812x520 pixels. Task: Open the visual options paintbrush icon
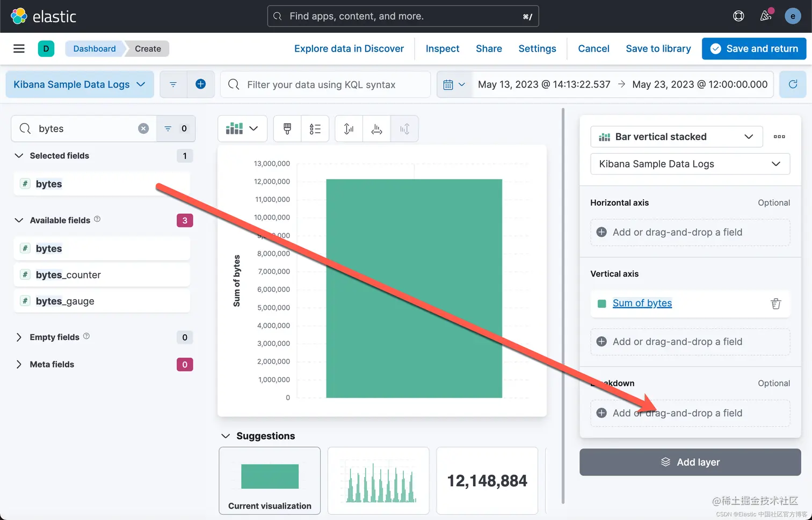pos(287,129)
